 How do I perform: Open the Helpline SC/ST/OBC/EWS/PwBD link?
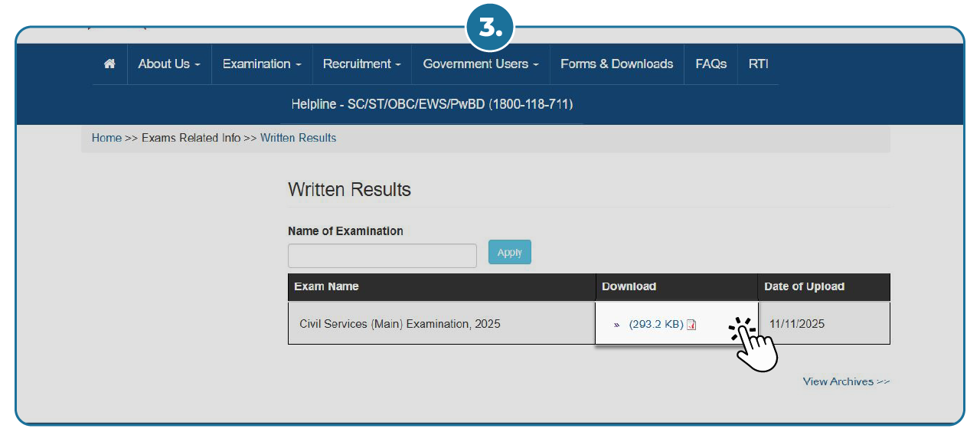coord(432,104)
